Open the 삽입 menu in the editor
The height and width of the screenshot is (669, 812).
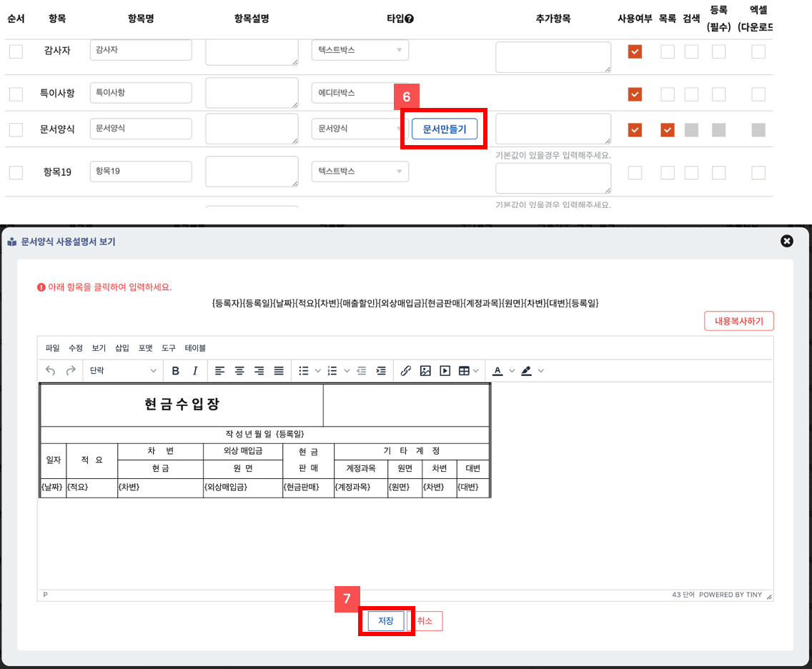pos(122,348)
